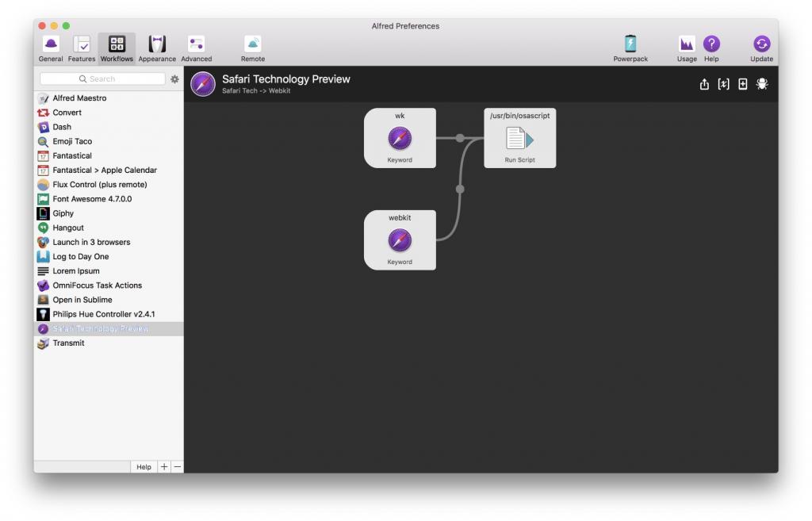Select the Emoji Taco workflow
Image resolution: width=812 pixels, height=521 pixels.
[x=72, y=141]
